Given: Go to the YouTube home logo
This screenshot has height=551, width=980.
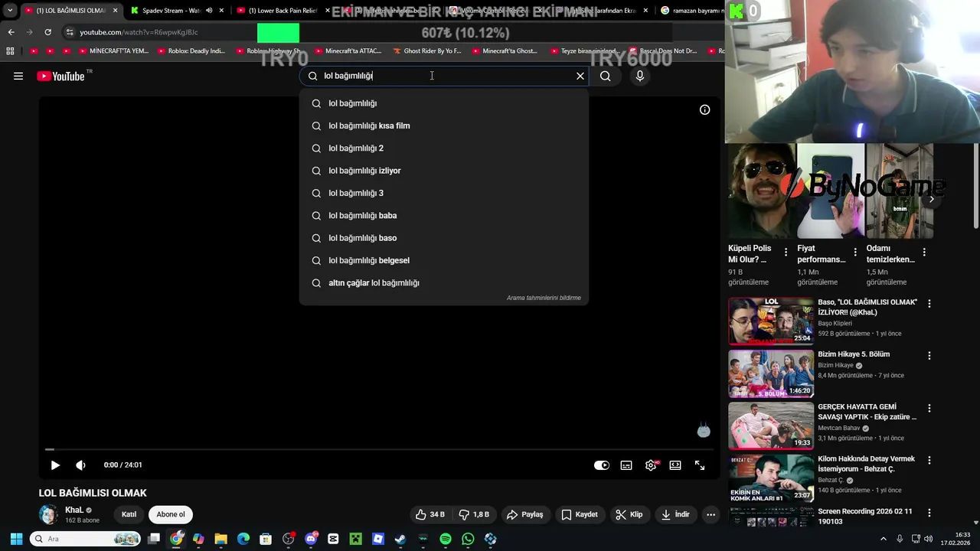Looking at the screenshot, I should pyautogui.click(x=60, y=76).
